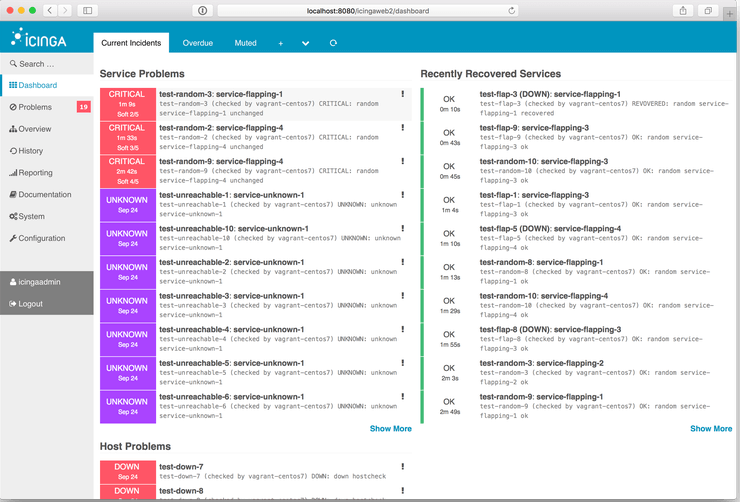Image resolution: width=740 pixels, height=502 pixels.
Task: Click the History rewind icon
Action: coord(13,151)
